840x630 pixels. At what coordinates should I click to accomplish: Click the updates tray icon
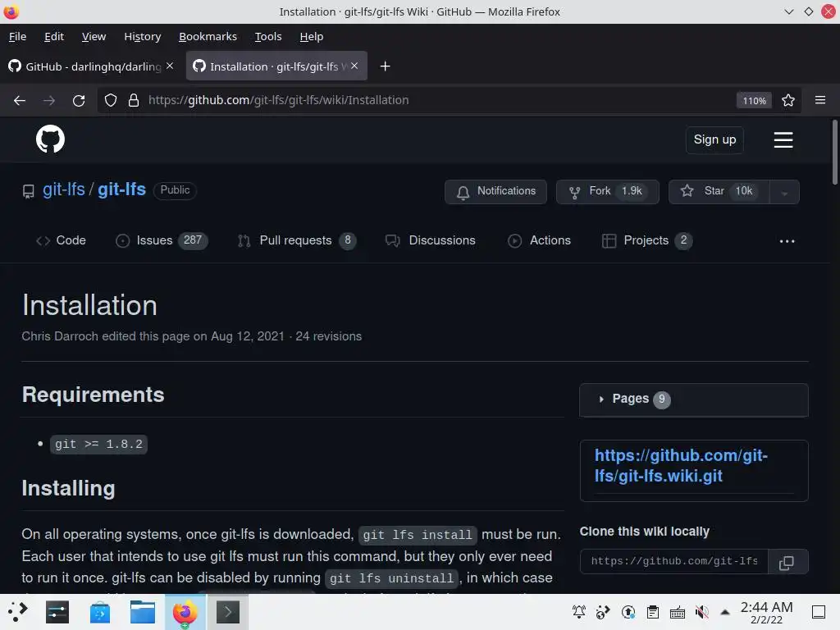pos(628,612)
